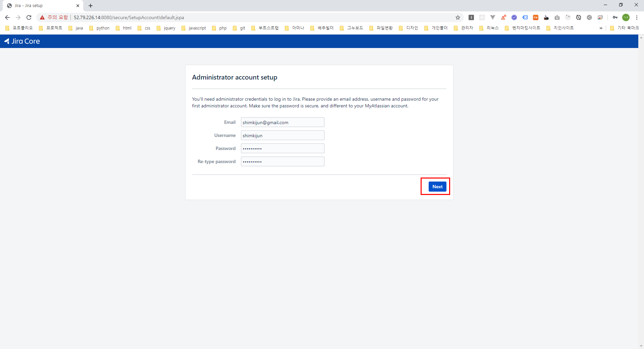Go back with the browser back arrow
The height and width of the screenshot is (349, 644).
click(7, 17)
